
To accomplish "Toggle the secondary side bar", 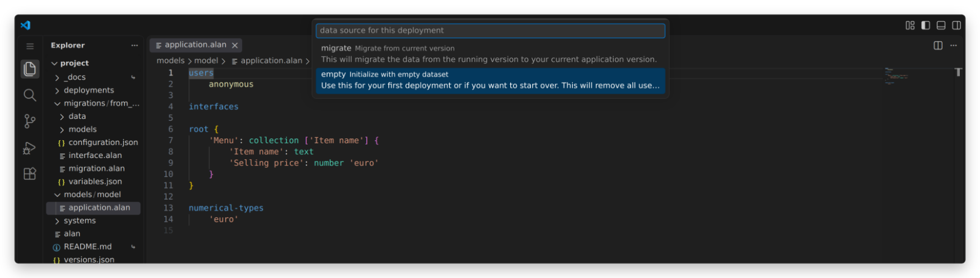I will 956,25.
